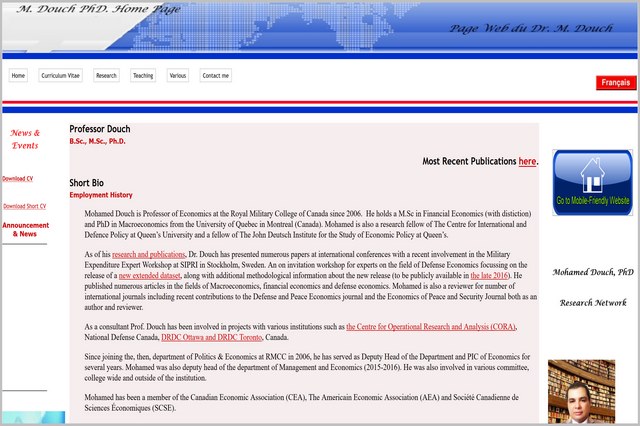Viewport: 640px width, 426px height.
Task: Click the mobile-friendly website house icon
Action: coord(592,182)
